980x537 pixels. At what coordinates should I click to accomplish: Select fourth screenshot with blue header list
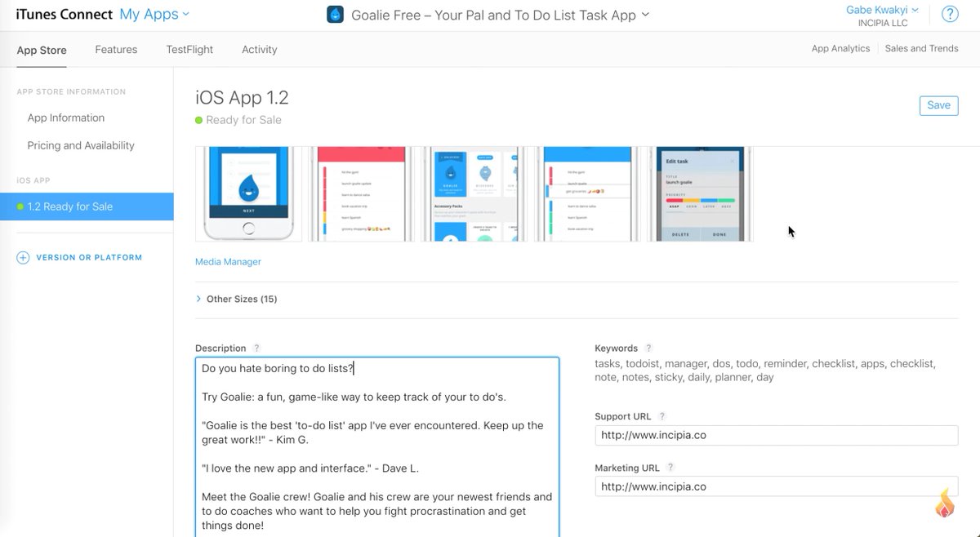click(587, 194)
